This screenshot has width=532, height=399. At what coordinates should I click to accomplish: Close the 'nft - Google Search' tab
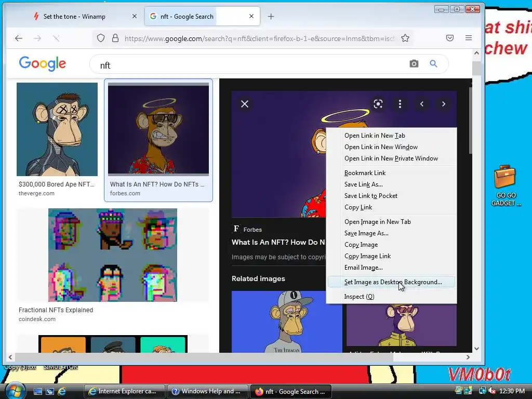pyautogui.click(x=251, y=16)
